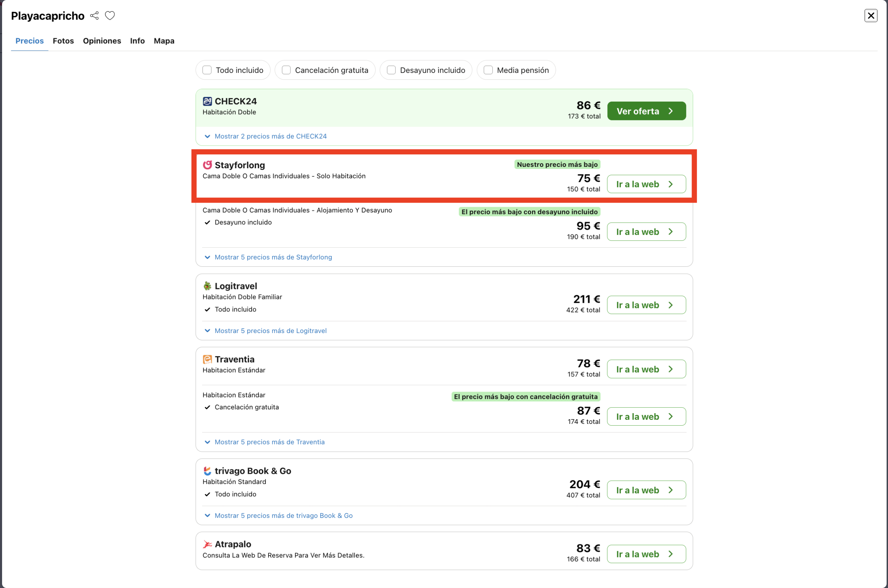Click the share icon next to Playacapricho
This screenshot has height=588, width=888.
point(94,16)
